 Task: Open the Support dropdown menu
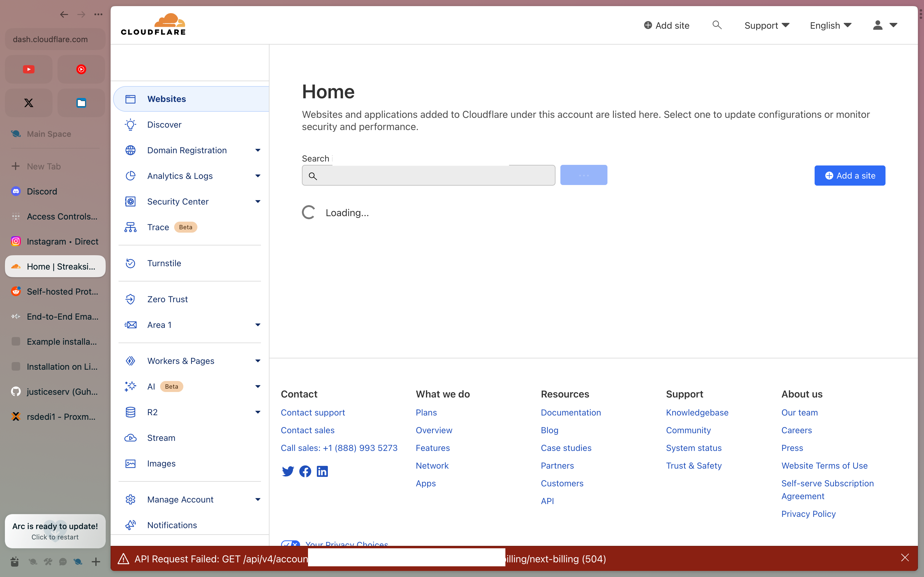tap(766, 26)
